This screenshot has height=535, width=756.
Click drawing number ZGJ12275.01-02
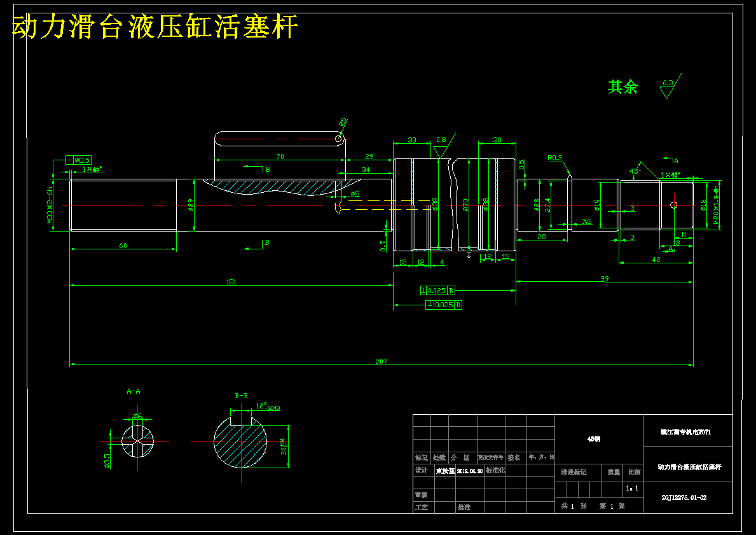685,497
